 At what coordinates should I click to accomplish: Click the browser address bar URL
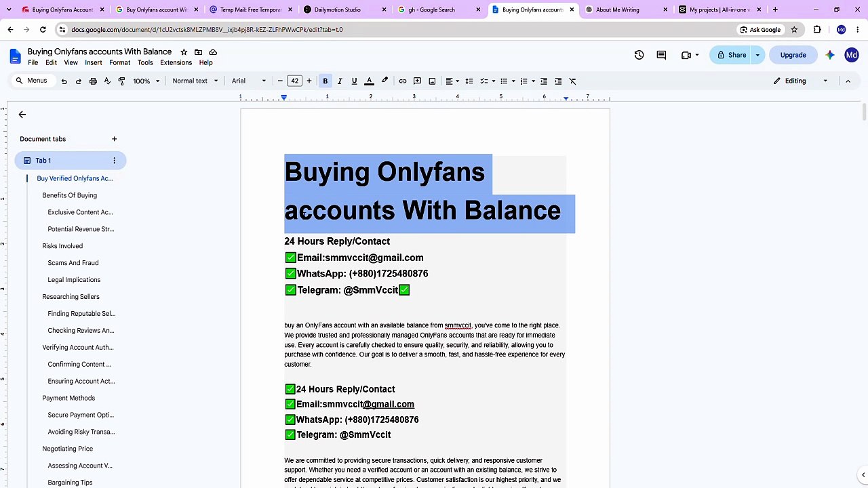(207, 30)
